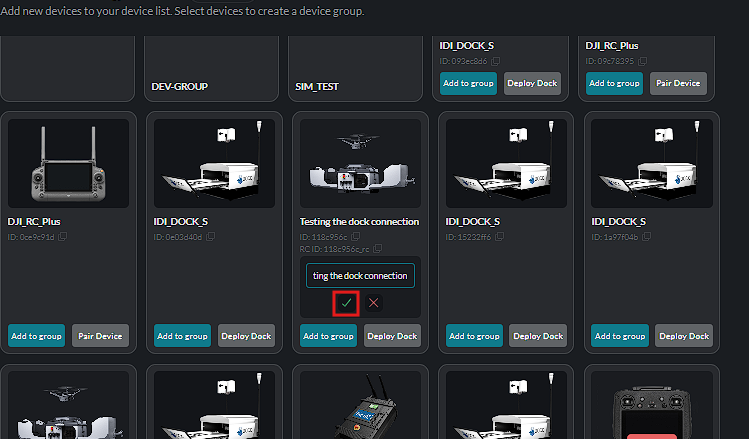Click the IDI_DOCK_S name above ID 15232ff6

473,222
